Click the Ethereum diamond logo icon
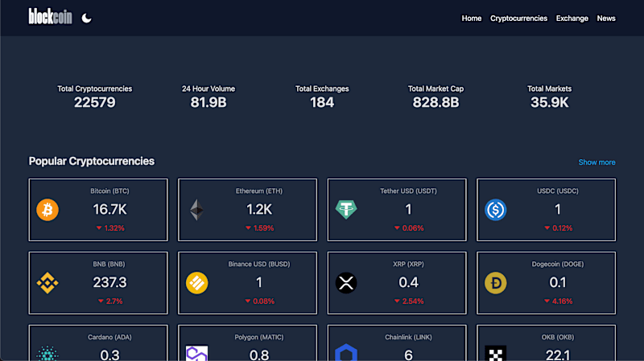The width and height of the screenshot is (644, 361). 196,210
